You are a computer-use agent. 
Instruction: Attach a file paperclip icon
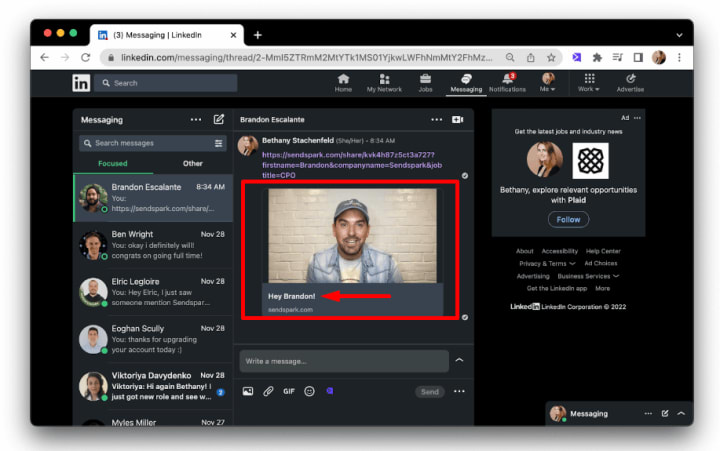[x=268, y=391]
